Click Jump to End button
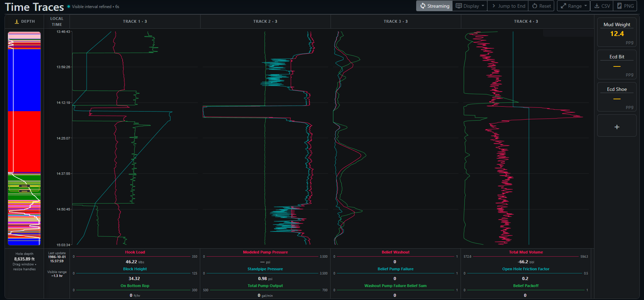 [x=508, y=6]
